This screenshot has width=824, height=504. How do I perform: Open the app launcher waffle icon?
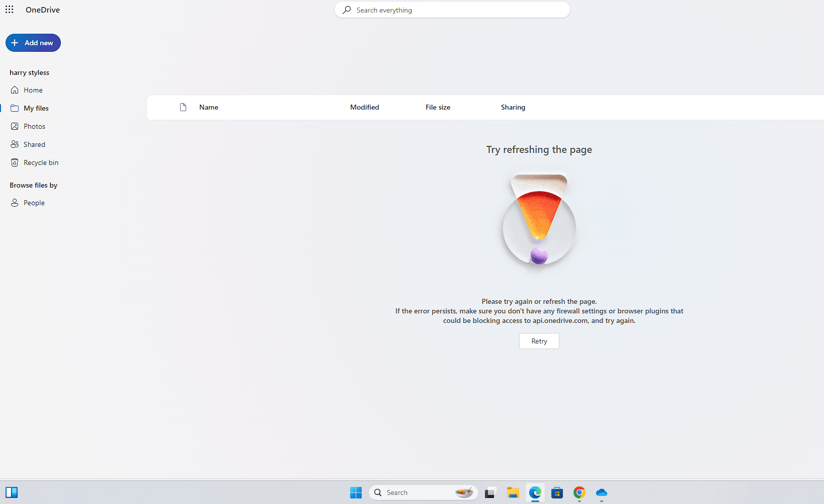click(10, 10)
